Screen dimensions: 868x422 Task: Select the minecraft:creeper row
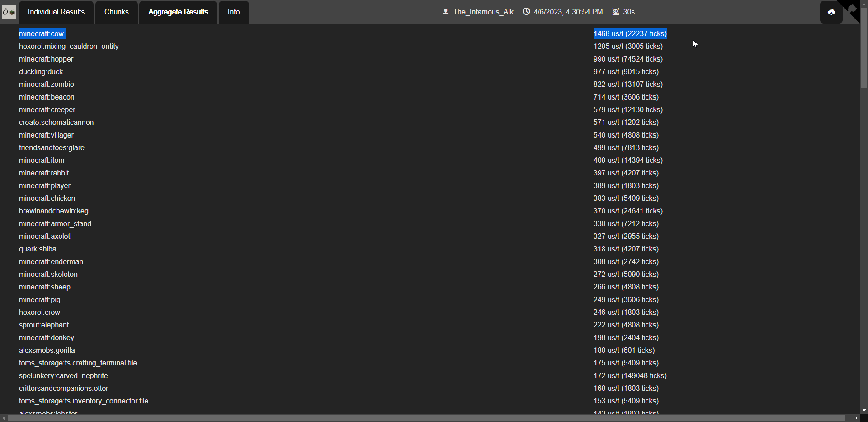click(47, 110)
